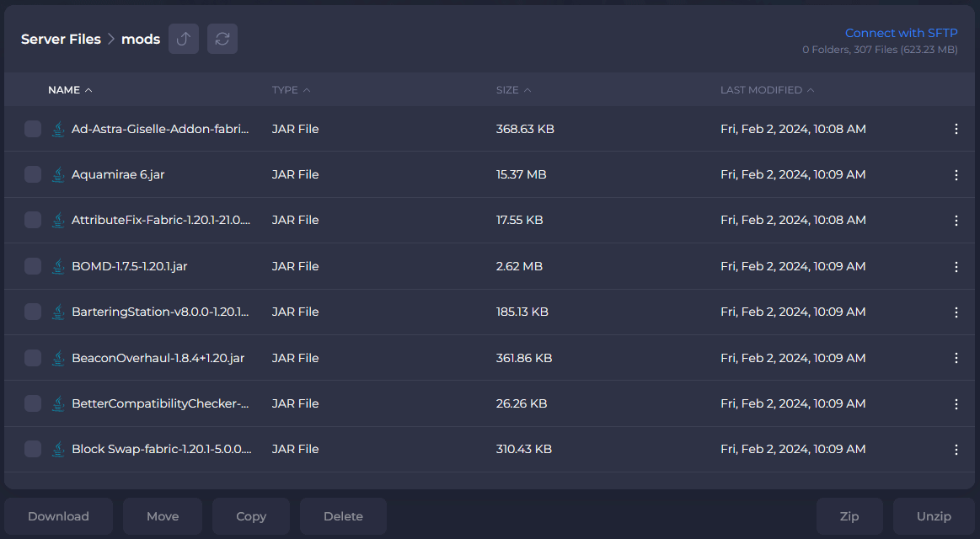Click the go up one directory icon

point(184,39)
